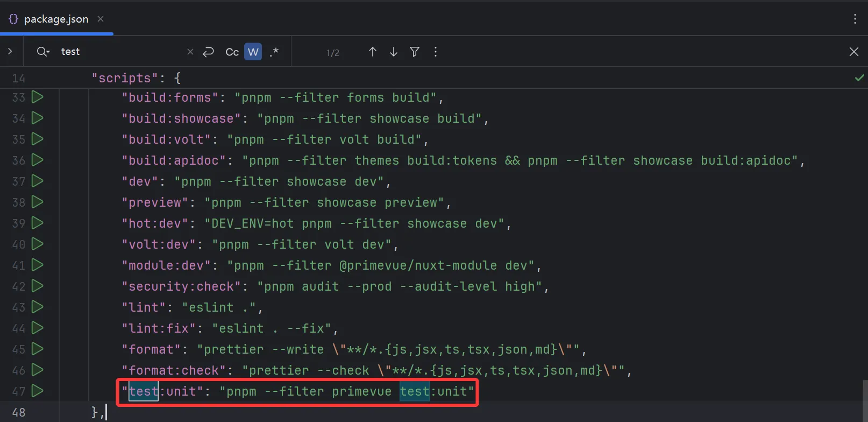Image resolution: width=868 pixels, height=422 pixels.
Task: Open more search options kebab menu
Action: (x=436, y=52)
